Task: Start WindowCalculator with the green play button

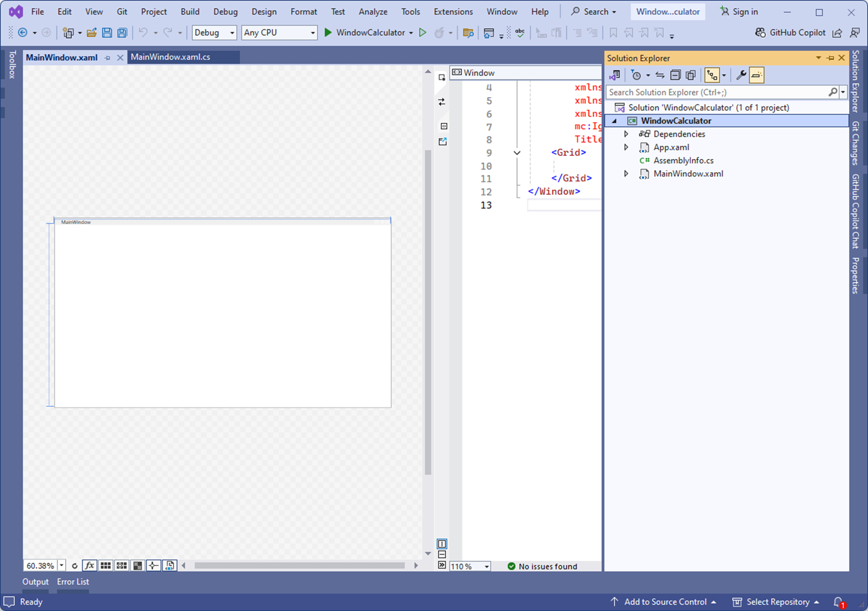Action: point(328,33)
